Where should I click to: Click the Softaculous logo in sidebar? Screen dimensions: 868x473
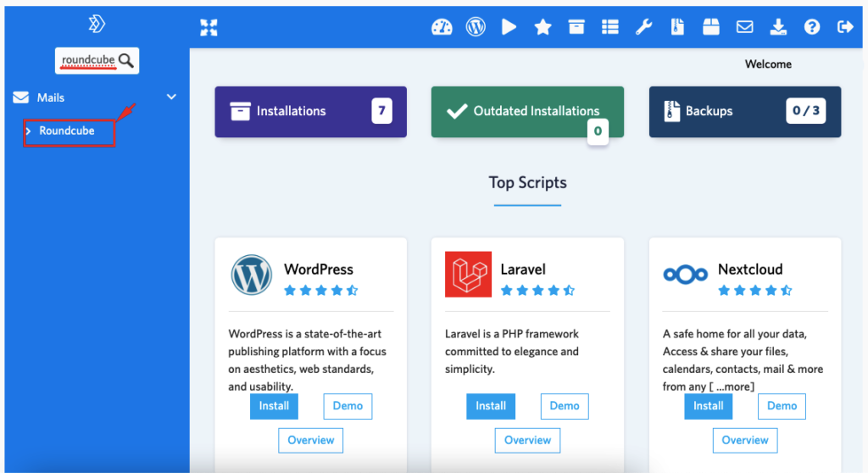pyautogui.click(x=97, y=24)
